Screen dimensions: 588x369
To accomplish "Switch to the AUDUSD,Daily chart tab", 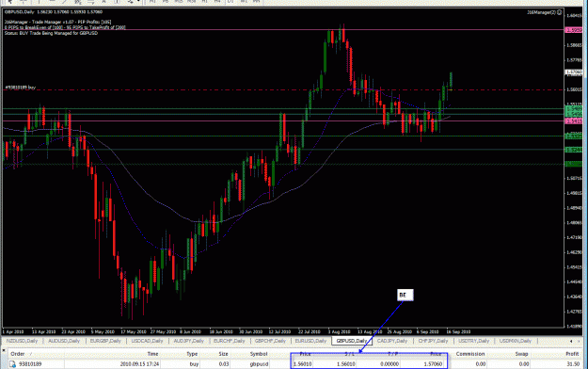I will pos(64,341).
